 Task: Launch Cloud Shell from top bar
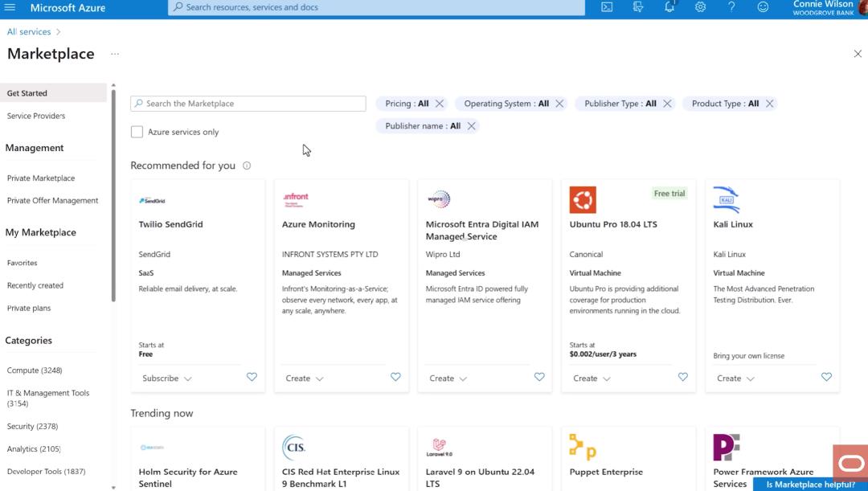607,7
